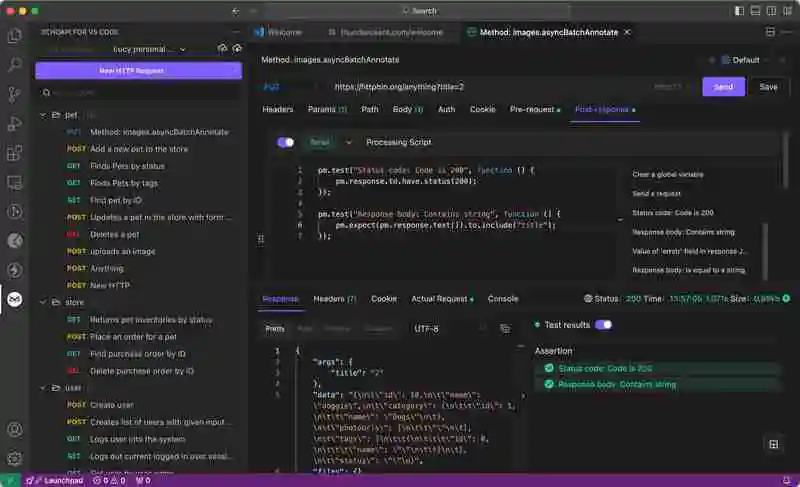Open the Search view in activity bar
Screen dimensions: 800x487
point(15,64)
